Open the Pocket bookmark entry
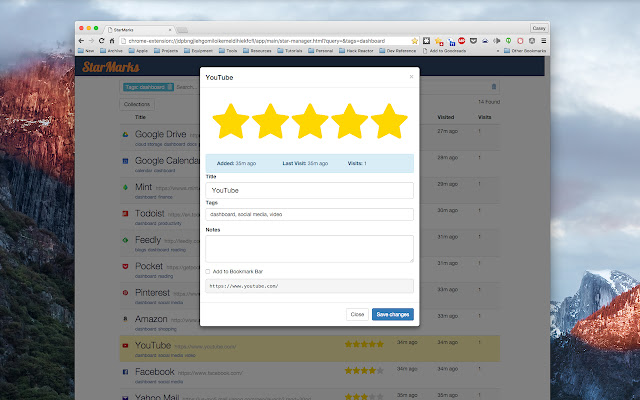Image resolution: width=640 pixels, height=400 pixels. click(149, 266)
